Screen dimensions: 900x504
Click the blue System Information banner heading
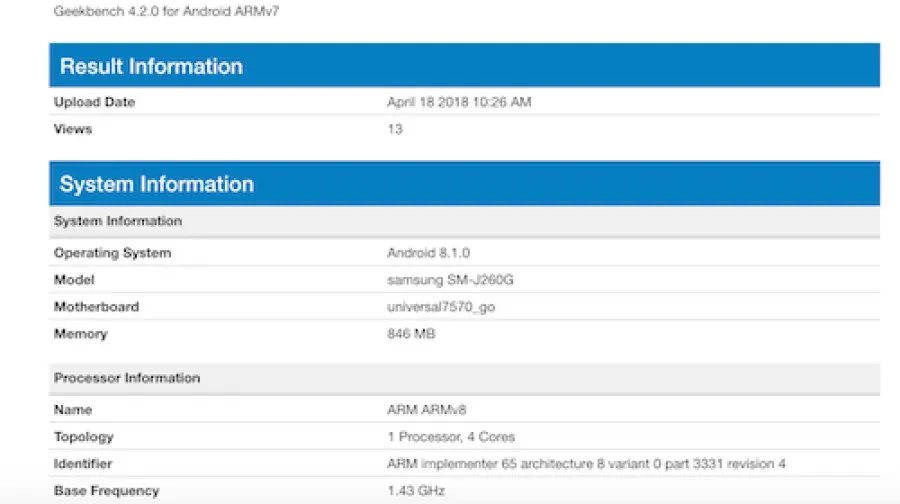157,184
